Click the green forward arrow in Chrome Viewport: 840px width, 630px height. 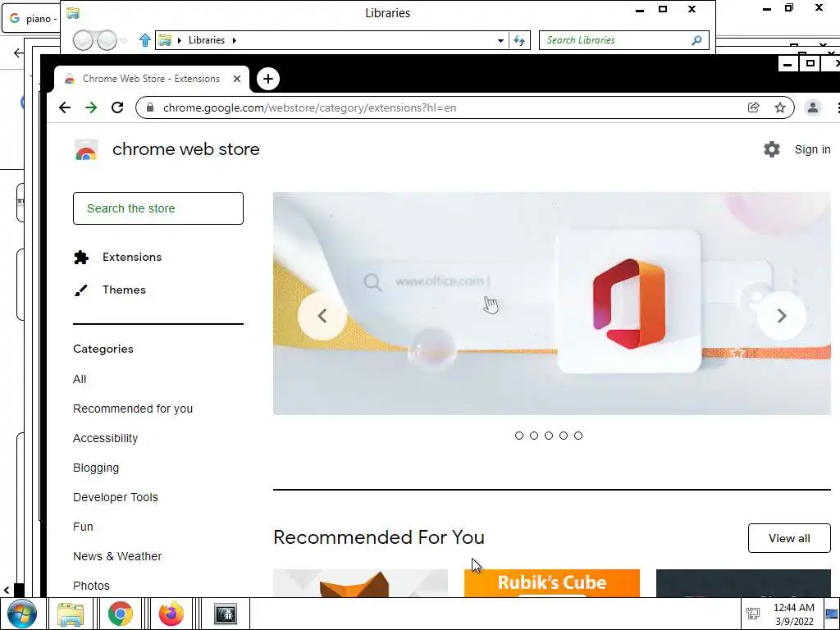click(91, 107)
